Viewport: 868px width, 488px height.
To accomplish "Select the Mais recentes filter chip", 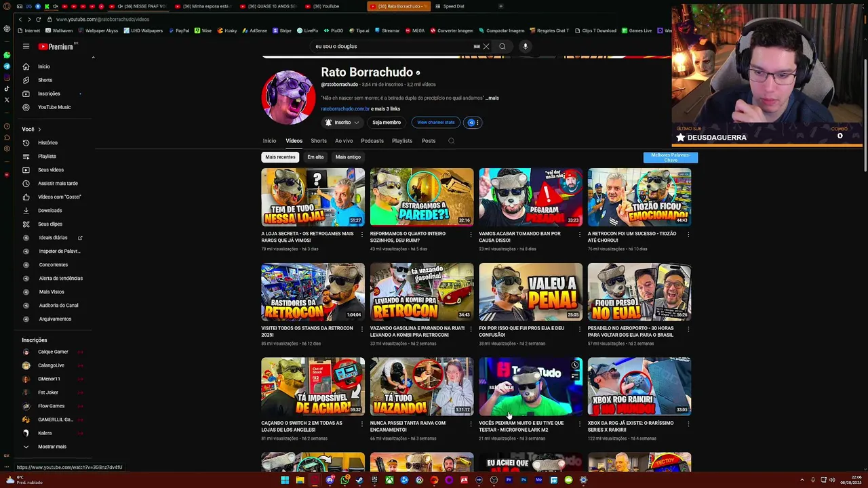I will (280, 157).
